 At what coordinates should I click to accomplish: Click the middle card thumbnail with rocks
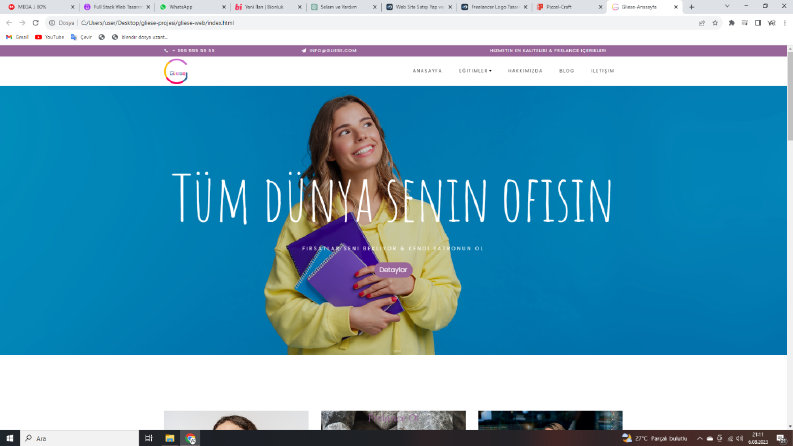click(x=393, y=420)
